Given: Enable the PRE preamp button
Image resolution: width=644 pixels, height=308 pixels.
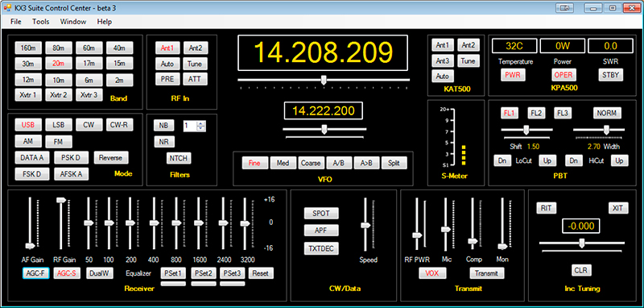Looking at the screenshot, I should [167, 79].
